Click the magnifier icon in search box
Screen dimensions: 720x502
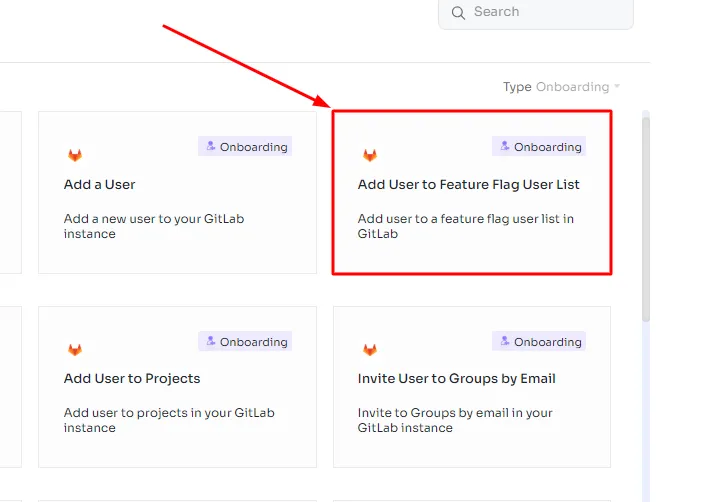pos(458,12)
